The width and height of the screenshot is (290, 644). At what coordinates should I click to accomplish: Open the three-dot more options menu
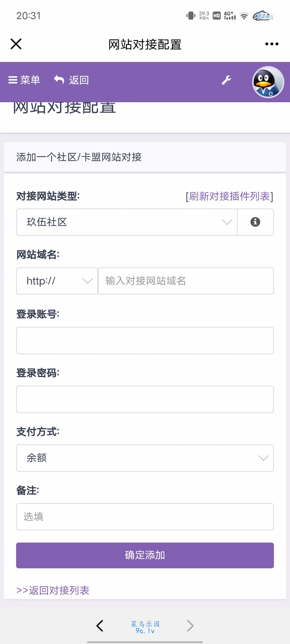pyautogui.click(x=272, y=44)
